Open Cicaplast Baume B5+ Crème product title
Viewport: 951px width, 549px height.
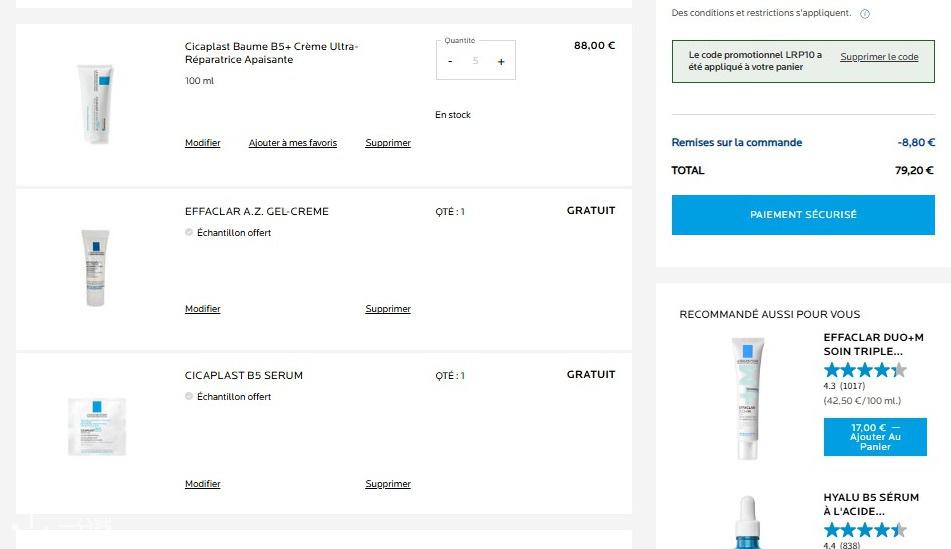271,53
